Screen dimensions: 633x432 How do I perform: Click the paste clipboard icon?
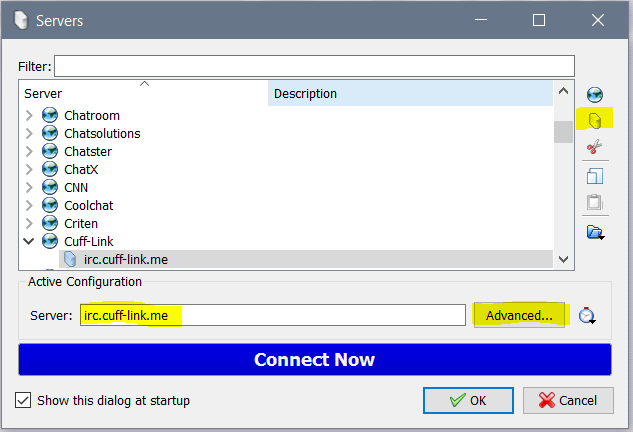(x=595, y=202)
